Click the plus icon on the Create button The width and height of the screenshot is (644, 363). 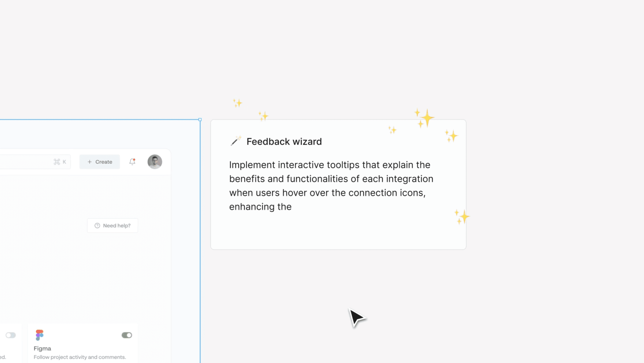tap(90, 162)
